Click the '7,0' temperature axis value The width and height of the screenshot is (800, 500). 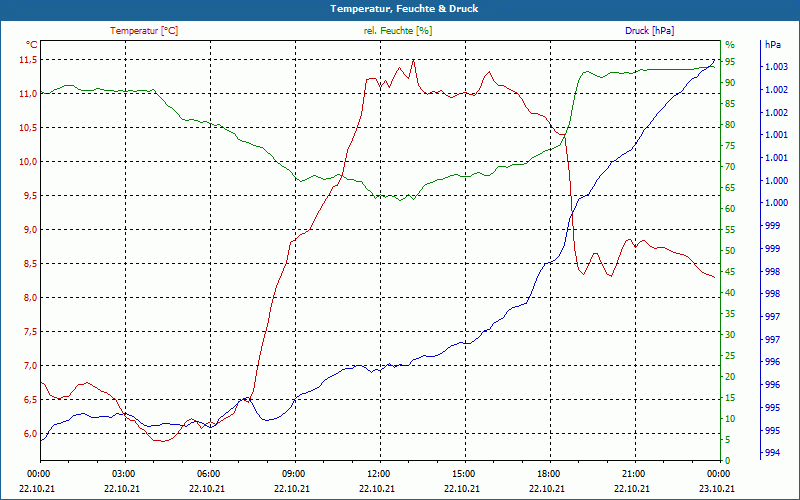[30, 366]
